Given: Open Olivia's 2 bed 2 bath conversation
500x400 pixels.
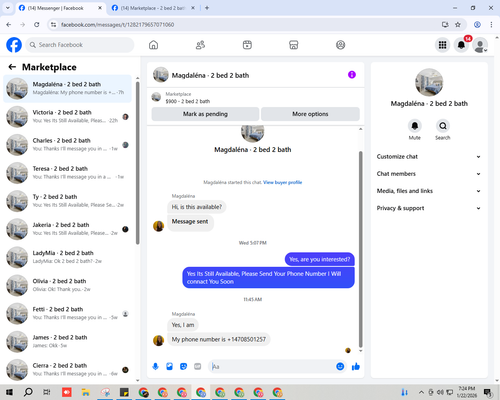Looking at the screenshot, I should 67,285.
